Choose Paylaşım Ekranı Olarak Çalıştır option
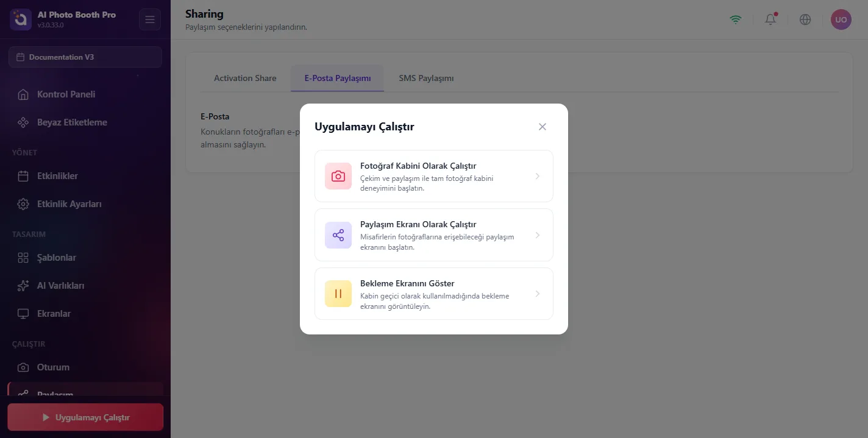 pyautogui.click(x=434, y=235)
